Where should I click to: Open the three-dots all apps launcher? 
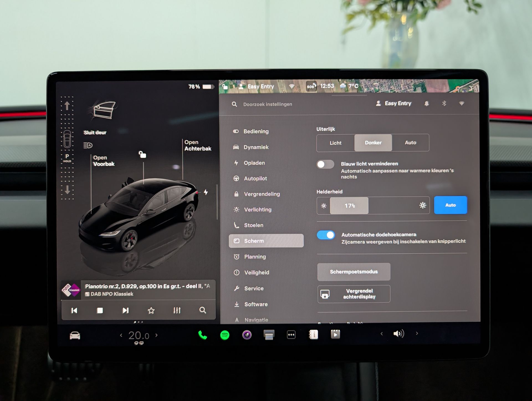pyautogui.click(x=291, y=335)
